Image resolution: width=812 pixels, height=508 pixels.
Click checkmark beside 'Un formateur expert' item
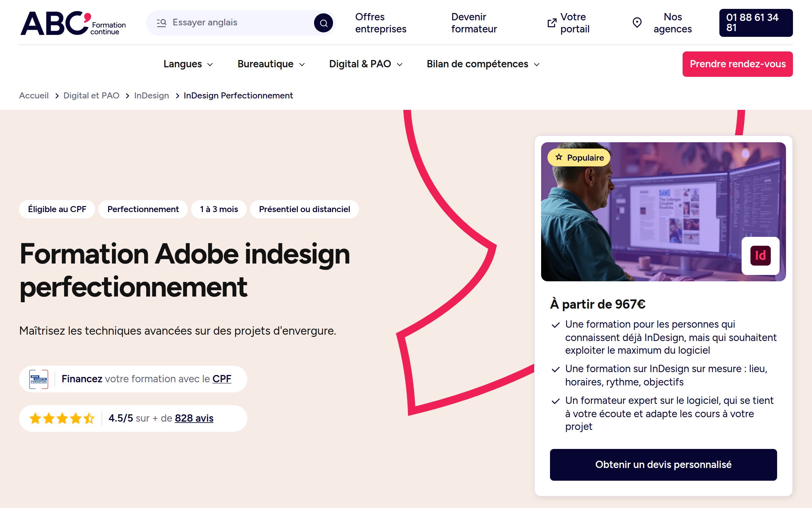tap(556, 401)
